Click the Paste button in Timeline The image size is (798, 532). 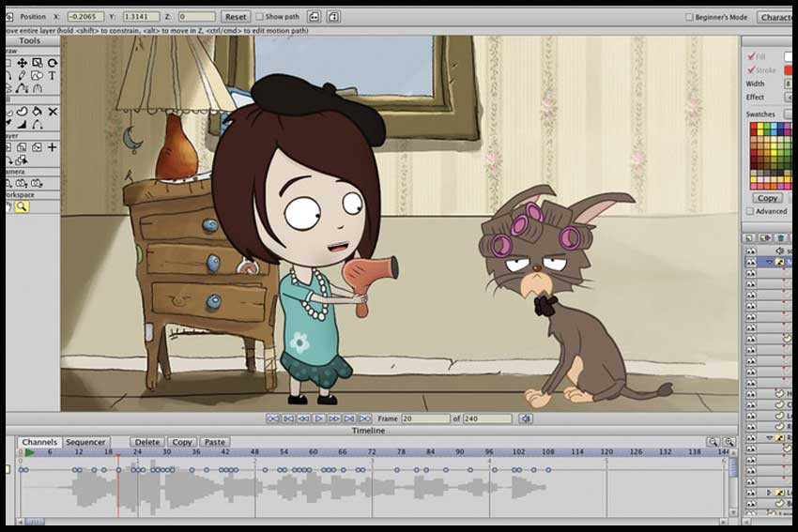pos(215,442)
